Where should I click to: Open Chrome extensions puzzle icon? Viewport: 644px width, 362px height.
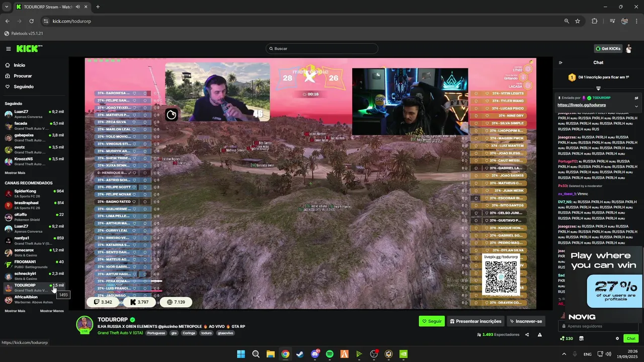pyautogui.click(x=595, y=21)
